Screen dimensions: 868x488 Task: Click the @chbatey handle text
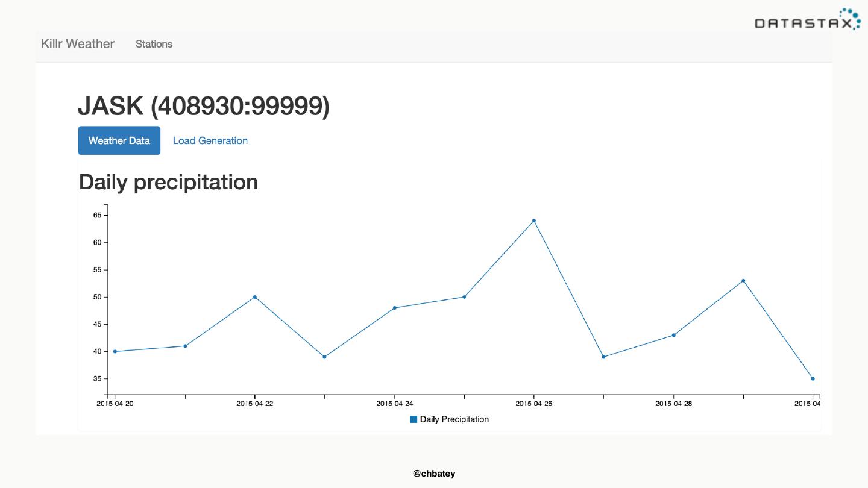tap(434, 474)
